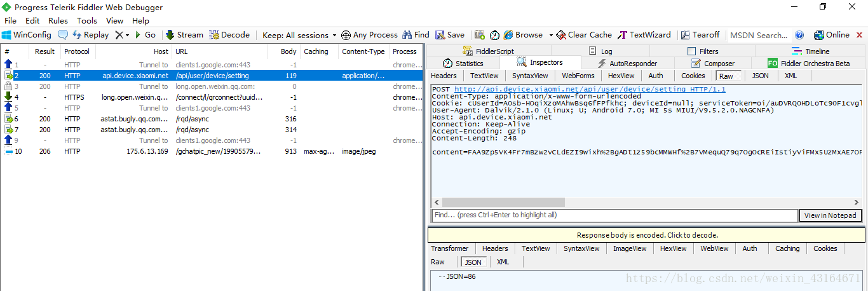Viewport: 868px width, 291px height.
Task: Click the Go resume button
Action: pos(144,35)
